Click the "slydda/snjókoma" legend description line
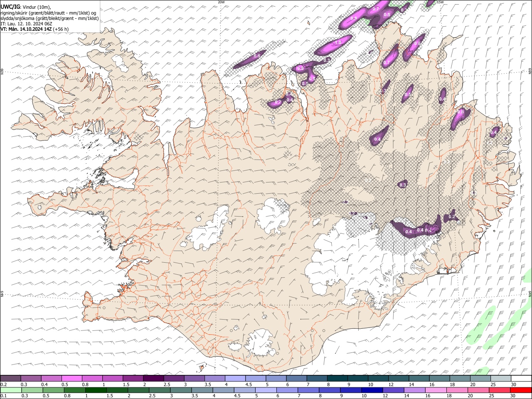The height and width of the screenshot is (399, 532). pos(49,18)
